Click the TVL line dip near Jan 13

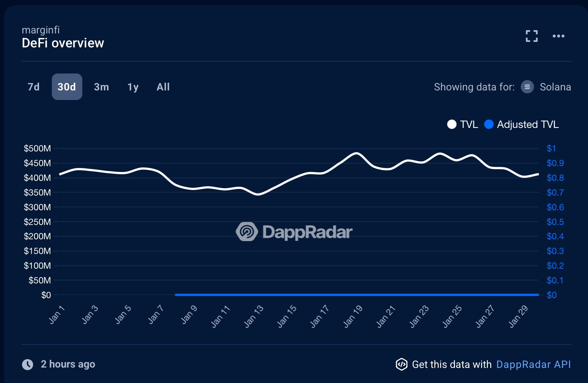tap(258, 194)
